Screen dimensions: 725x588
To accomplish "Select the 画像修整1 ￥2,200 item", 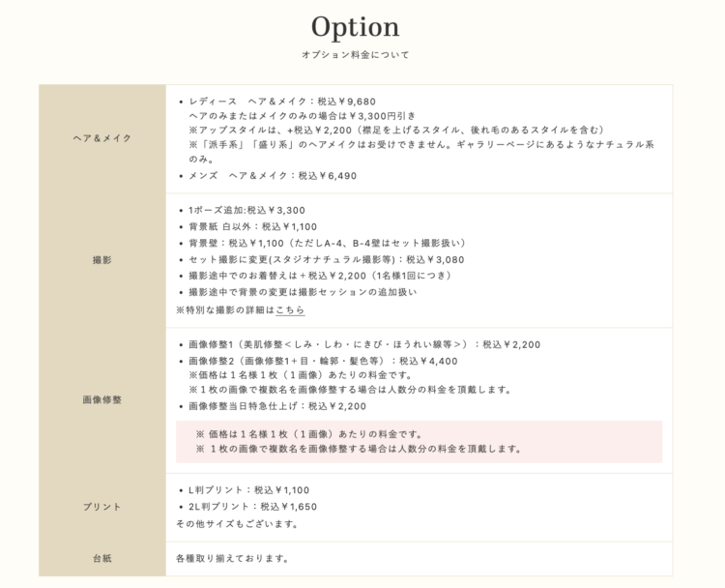I will click(364, 344).
